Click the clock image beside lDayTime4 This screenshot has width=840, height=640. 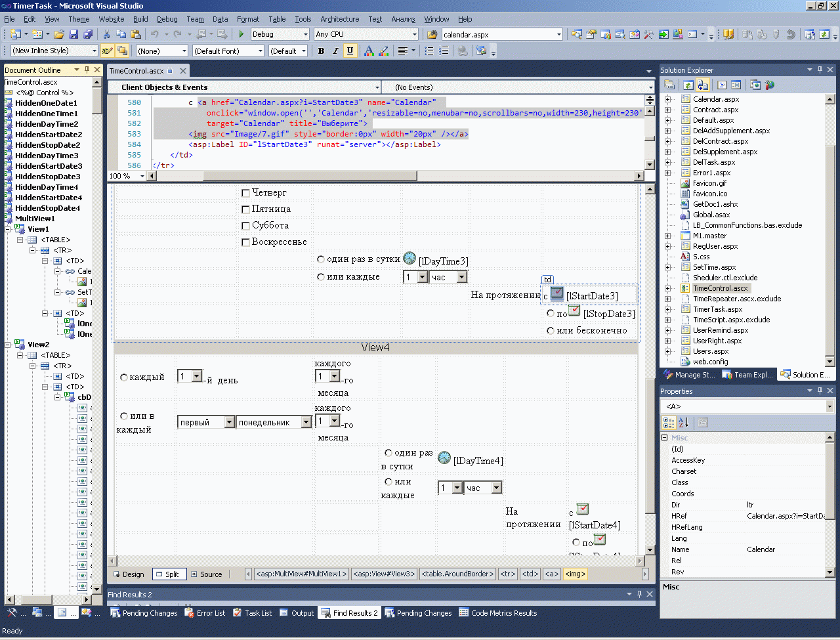tap(444, 458)
